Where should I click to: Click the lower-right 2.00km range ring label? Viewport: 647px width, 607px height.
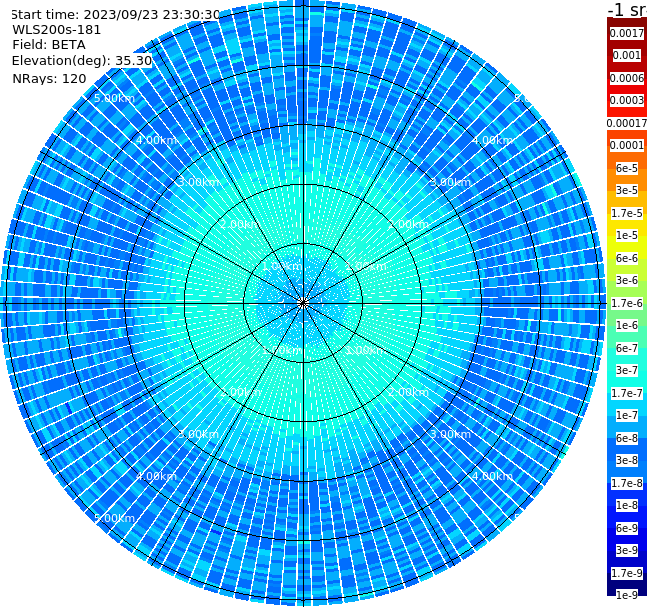tap(408, 392)
